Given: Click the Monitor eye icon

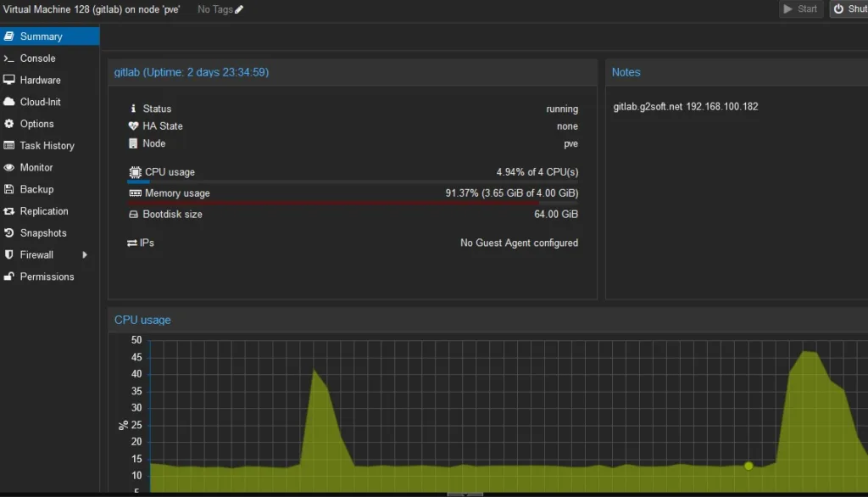Looking at the screenshot, I should [8, 167].
